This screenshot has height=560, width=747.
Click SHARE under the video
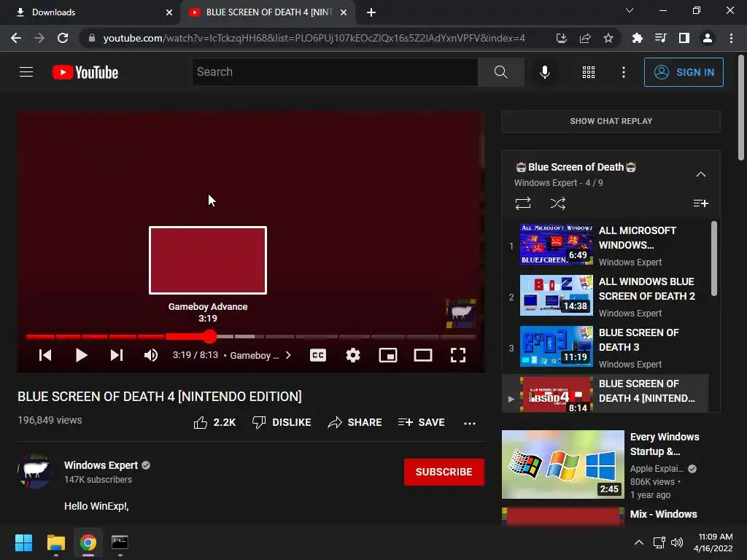pyautogui.click(x=355, y=422)
